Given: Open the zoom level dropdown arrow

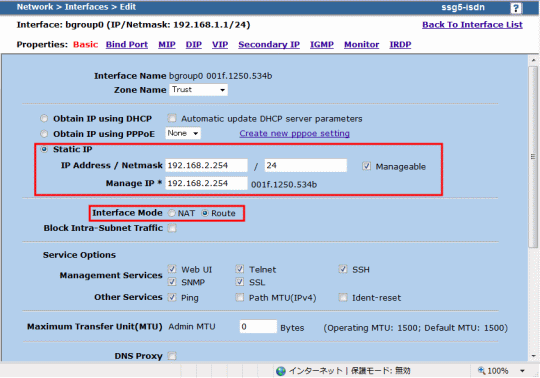Looking at the screenshot, I should 522,371.
